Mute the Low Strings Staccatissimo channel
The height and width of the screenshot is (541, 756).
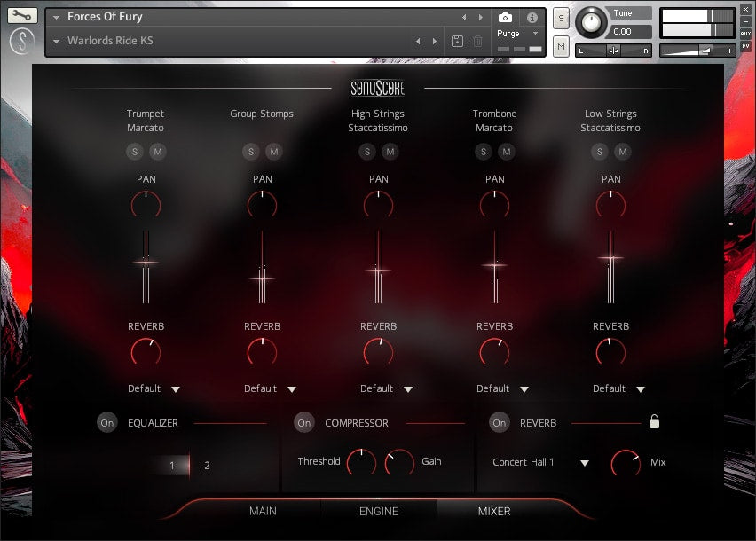point(622,152)
